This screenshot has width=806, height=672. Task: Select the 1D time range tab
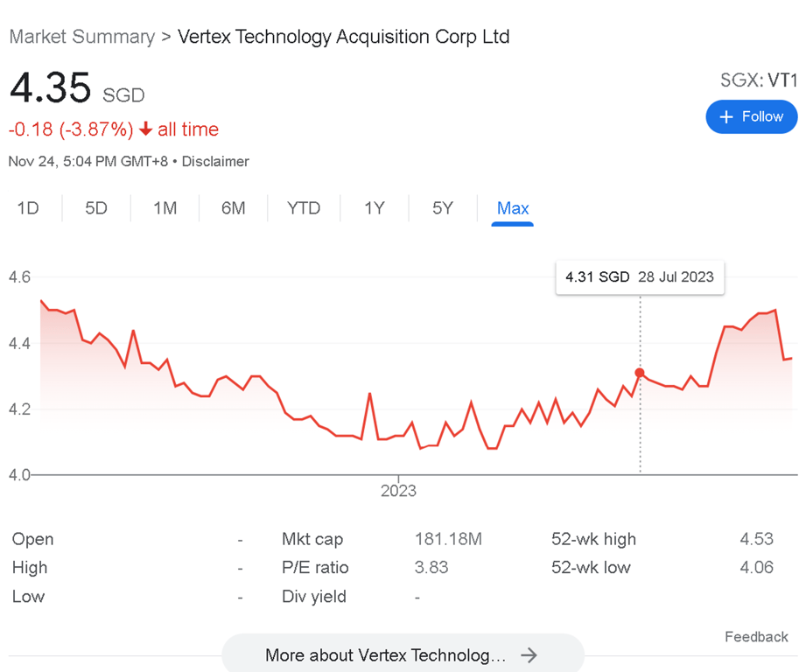[x=28, y=208]
